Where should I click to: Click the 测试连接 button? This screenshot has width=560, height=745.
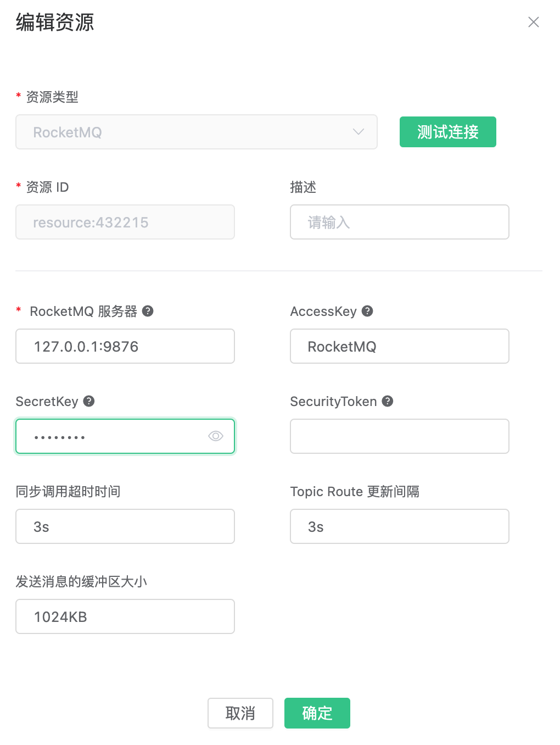point(447,132)
